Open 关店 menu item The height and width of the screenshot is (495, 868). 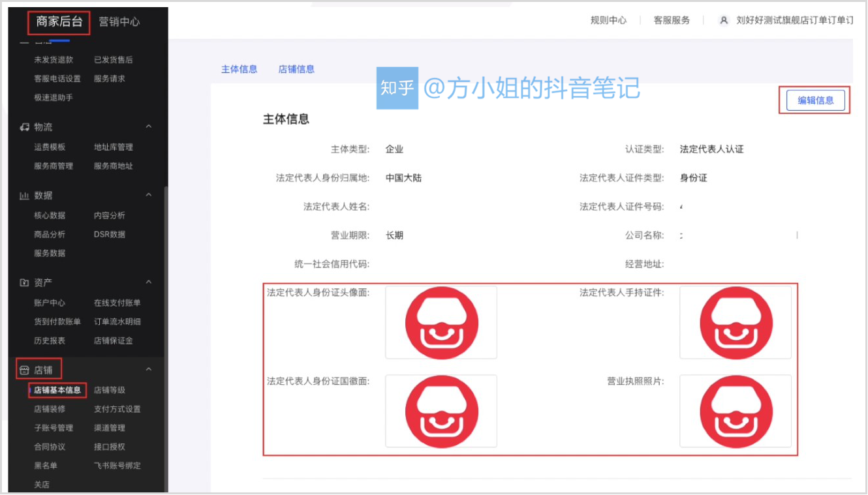click(x=42, y=485)
